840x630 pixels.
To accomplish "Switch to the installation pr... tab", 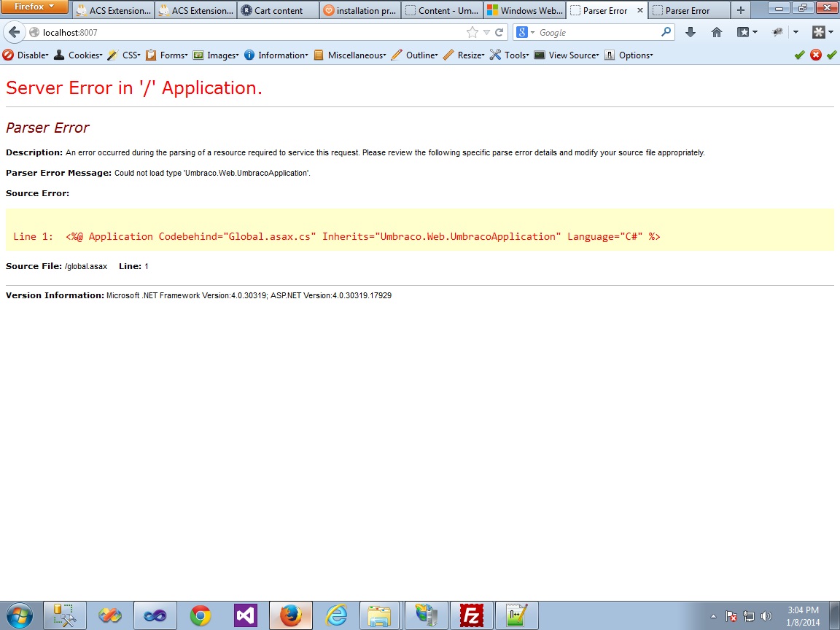I will coord(360,10).
